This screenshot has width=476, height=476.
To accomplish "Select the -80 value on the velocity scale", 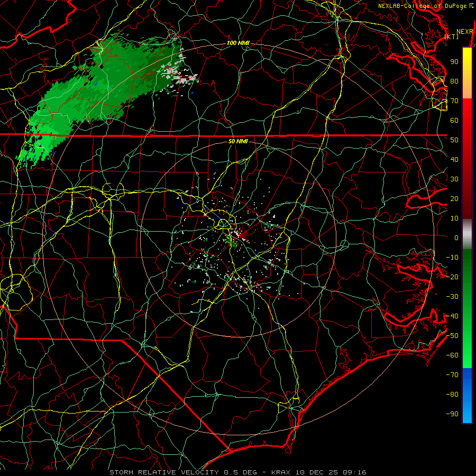I will [x=452, y=395].
